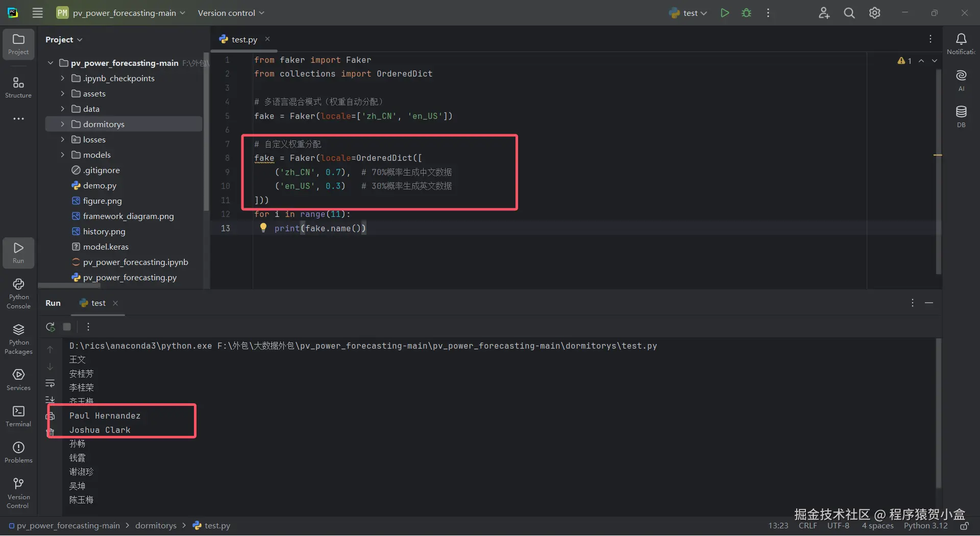Open the Python Packages tool window

click(18, 339)
